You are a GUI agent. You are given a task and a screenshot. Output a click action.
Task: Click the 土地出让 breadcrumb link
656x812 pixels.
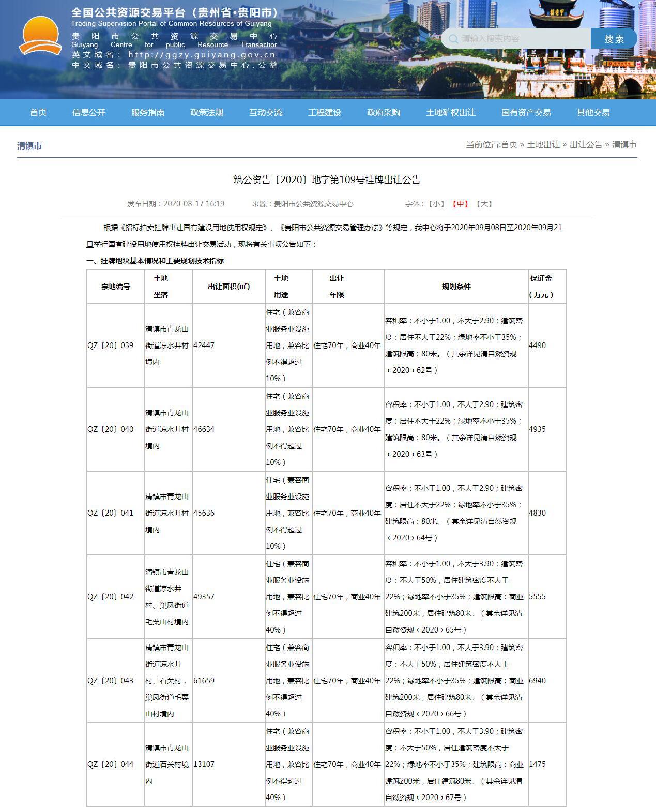click(543, 145)
